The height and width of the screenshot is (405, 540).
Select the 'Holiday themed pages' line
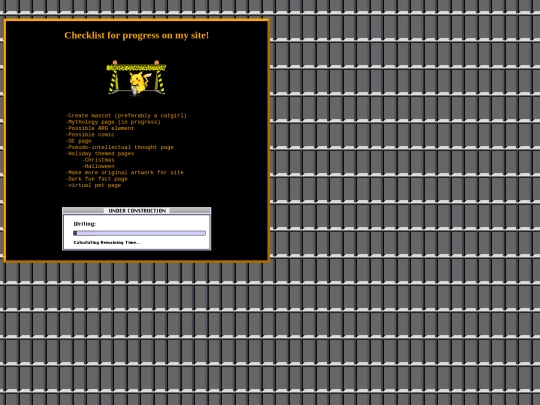[x=100, y=154]
